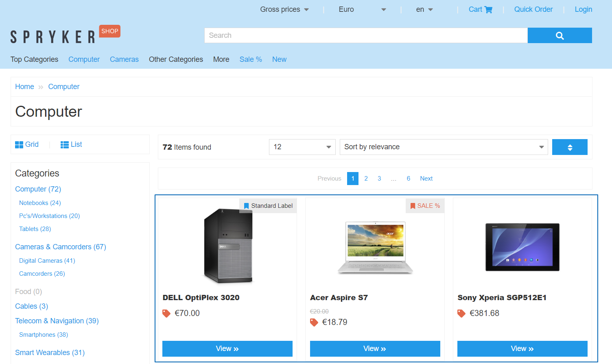The height and width of the screenshot is (364, 612).
Task: Open the Other Categories menu
Action: tap(176, 59)
